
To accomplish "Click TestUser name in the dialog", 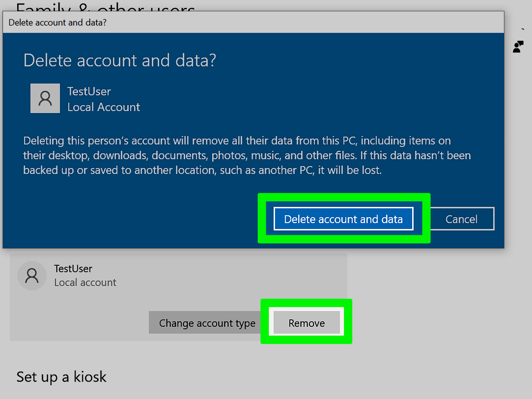I will click(89, 91).
